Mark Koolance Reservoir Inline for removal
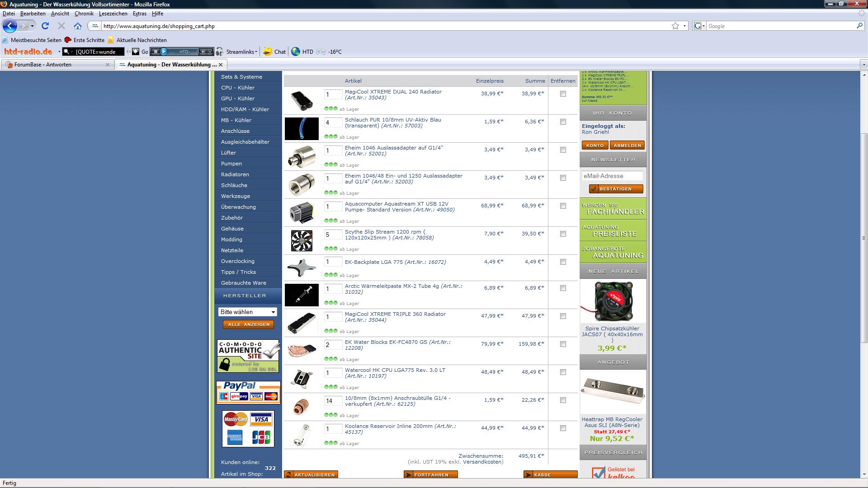 [x=563, y=428]
